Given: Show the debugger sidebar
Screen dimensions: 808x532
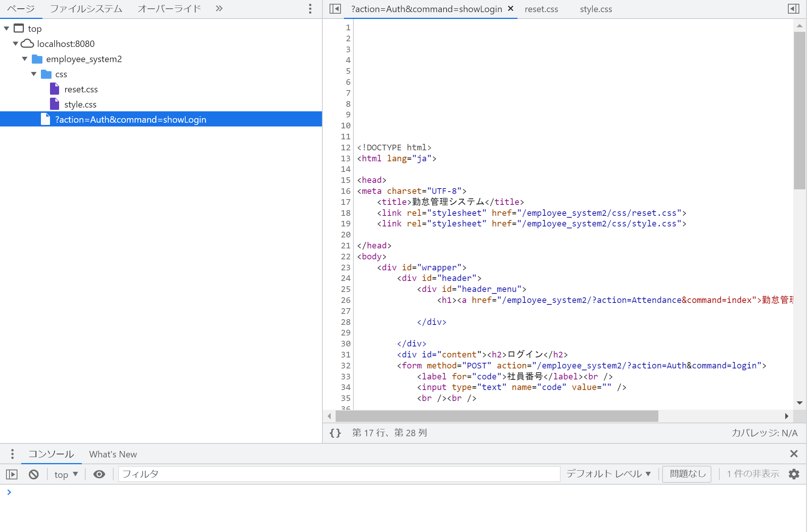Looking at the screenshot, I should 794,8.
